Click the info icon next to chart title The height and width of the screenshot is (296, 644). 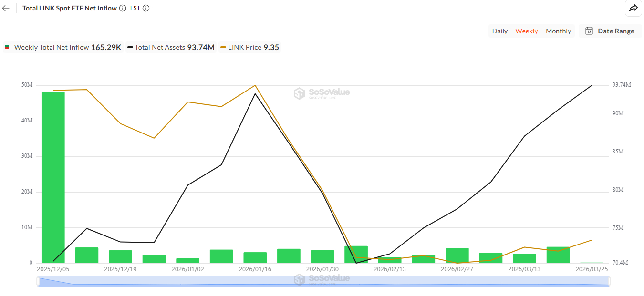(123, 8)
